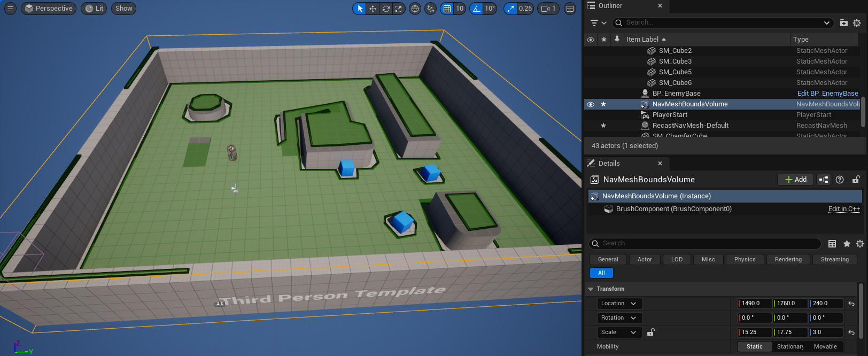868x356 pixels.
Task: Select PlayerStart in Outliner
Action: pyautogui.click(x=670, y=115)
